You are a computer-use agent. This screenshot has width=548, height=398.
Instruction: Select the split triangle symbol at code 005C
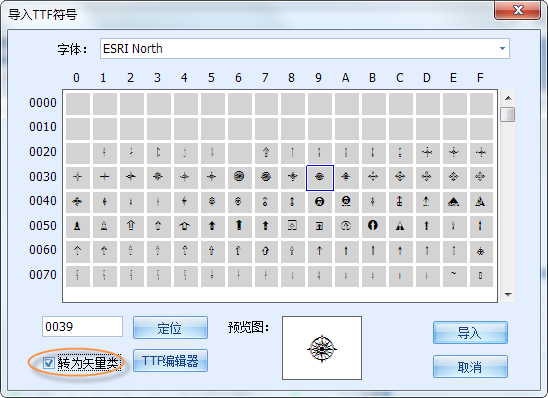[400, 226]
